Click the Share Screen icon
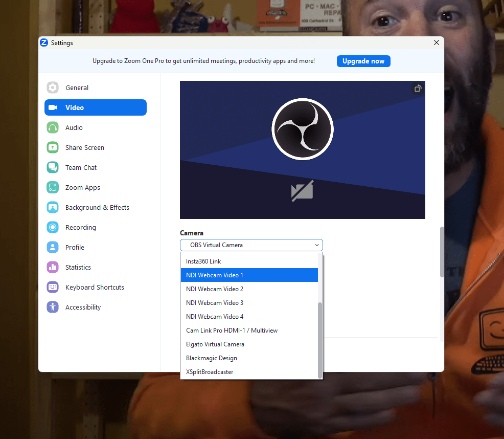This screenshot has height=439, width=504. pyautogui.click(x=53, y=147)
